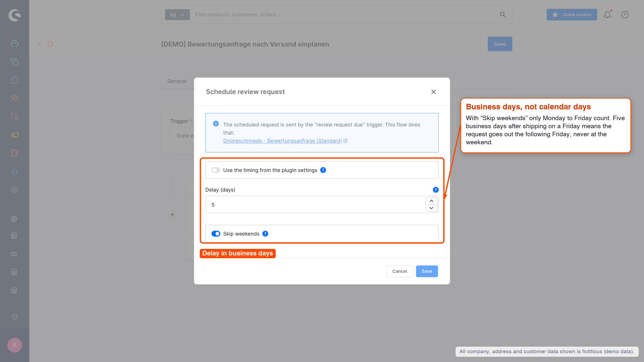Open the All search filter dropdown

pyautogui.click(x=177, y=15)
